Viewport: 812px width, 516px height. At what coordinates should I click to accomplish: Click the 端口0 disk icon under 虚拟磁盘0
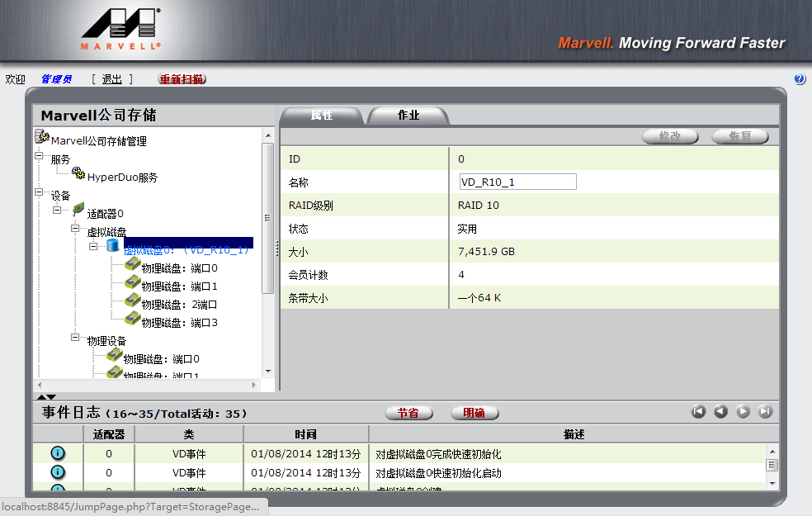pos(133,265)
